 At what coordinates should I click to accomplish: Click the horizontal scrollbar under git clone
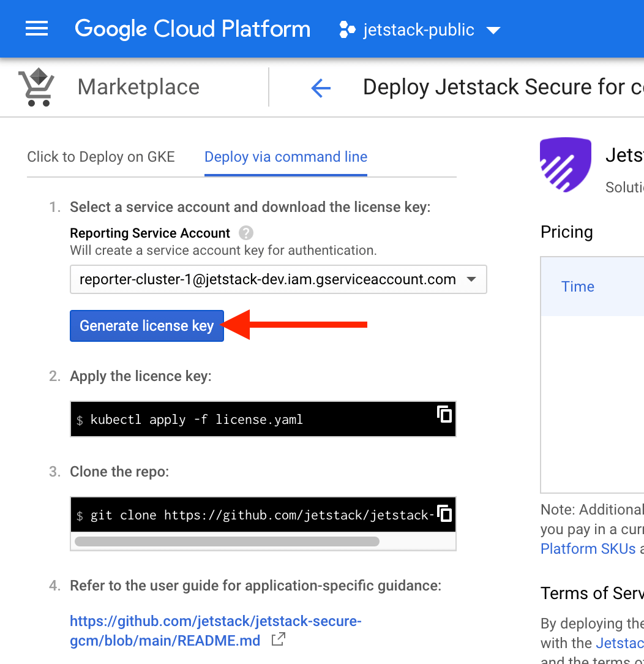[x=227, y=541]
